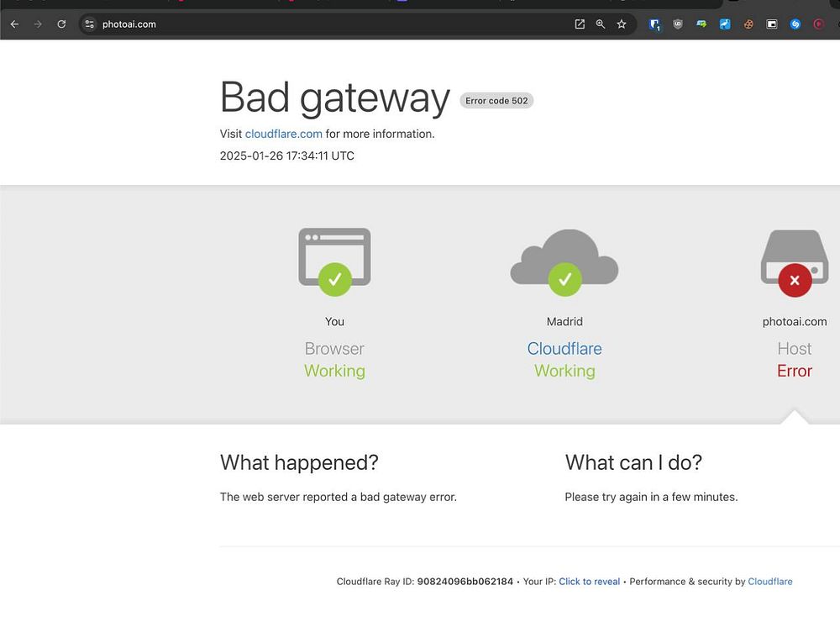Viewport: 840px width, 617px height.
Task: Click the Madrid location label
Action: click(564, 322)
